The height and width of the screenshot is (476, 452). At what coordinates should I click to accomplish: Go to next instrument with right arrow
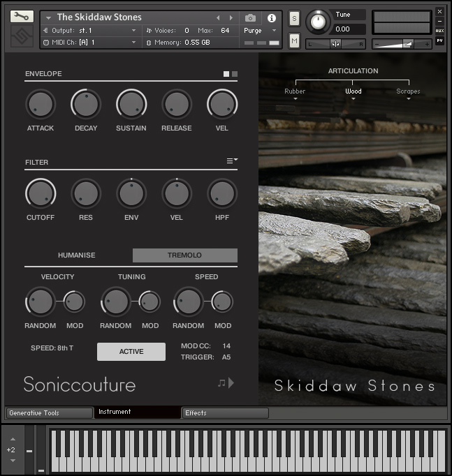click(x=231, y=18)
